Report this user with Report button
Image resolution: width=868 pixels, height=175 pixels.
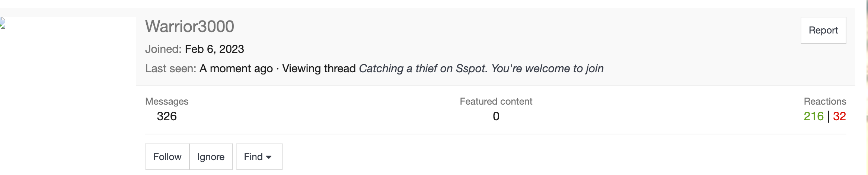[x=823, y=30]
